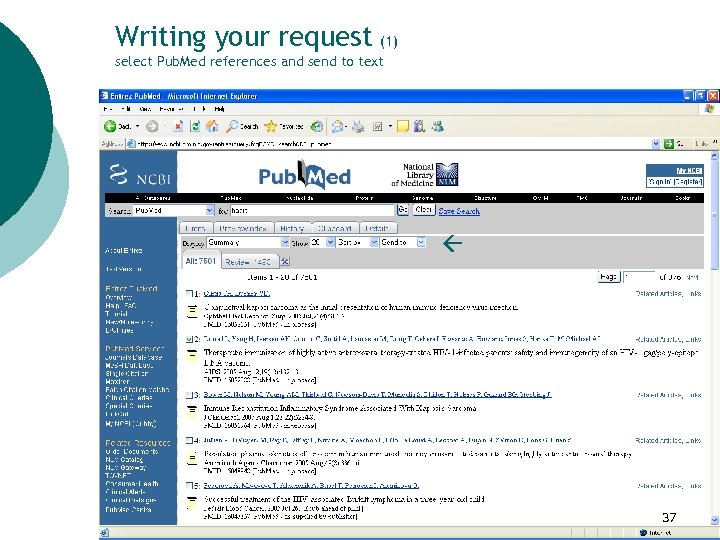Click the browser Back arrow icon
This screenshot has height=540, width=720.
pos(110,126)
